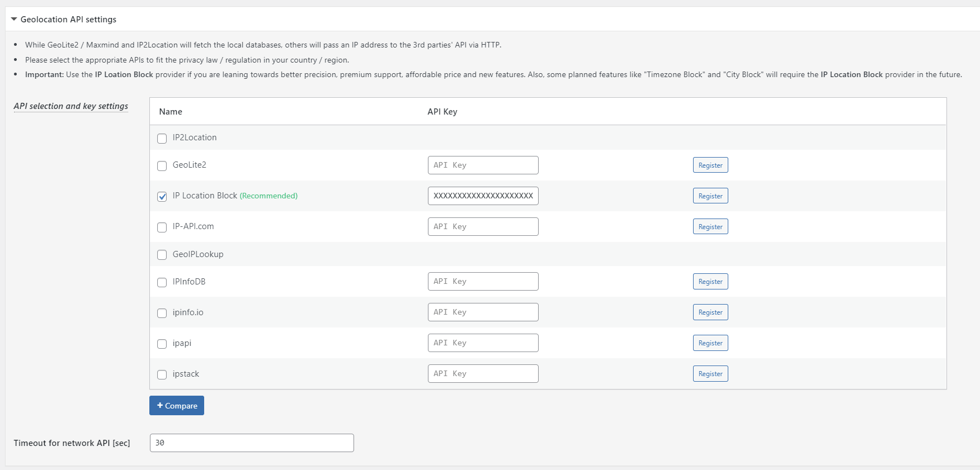Viewport: 980px width, 470px height.
Task: Open Register button for ipstack
Action: click(710, 374)
